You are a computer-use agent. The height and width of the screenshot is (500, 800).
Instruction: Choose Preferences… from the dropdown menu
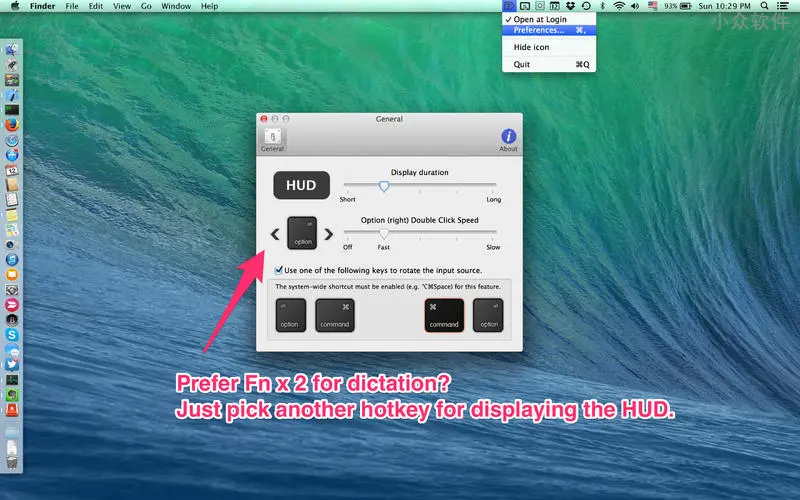pyautogui.click(x=549, y=30)
